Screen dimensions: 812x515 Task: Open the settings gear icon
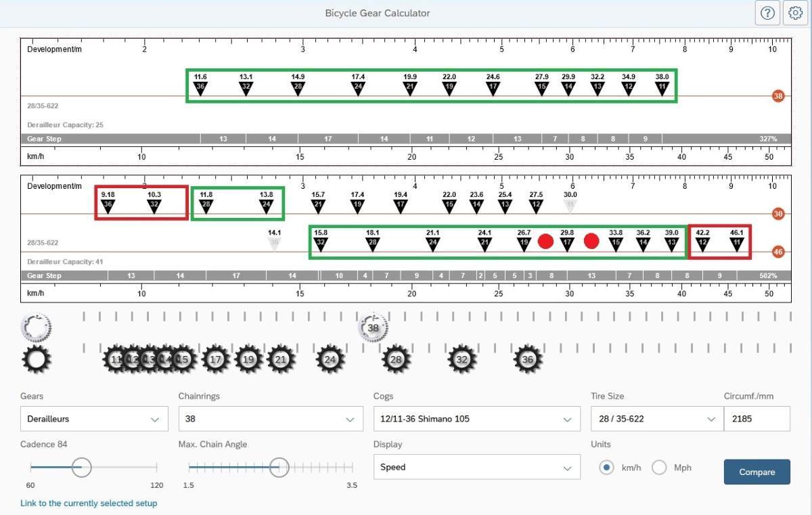tap(796, 13)
